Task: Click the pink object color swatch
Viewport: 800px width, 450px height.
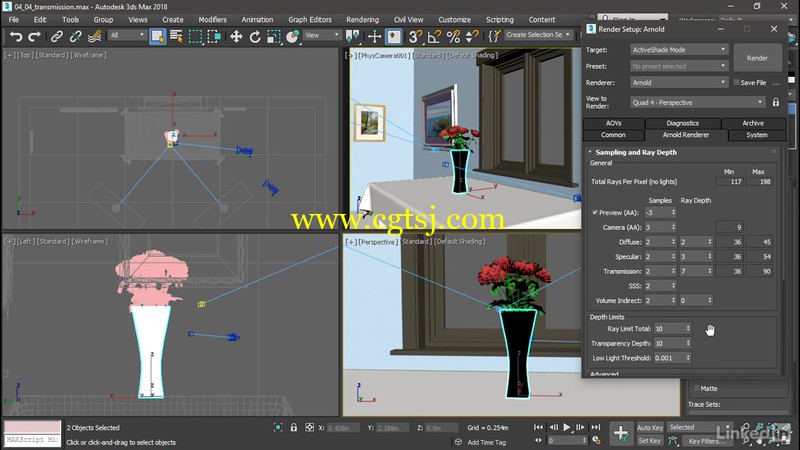Action: [x=32, y=427]
